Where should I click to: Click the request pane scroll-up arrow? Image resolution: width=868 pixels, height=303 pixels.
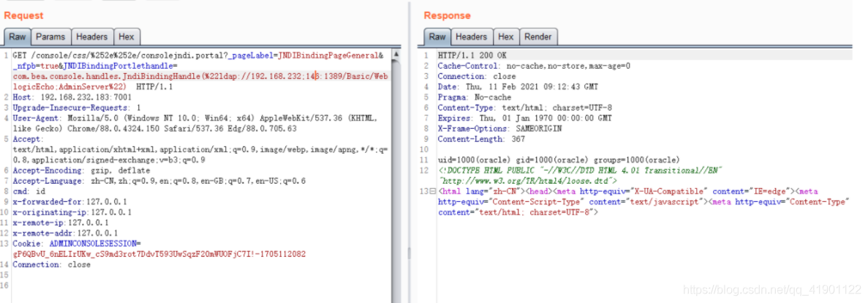point(396,56)
